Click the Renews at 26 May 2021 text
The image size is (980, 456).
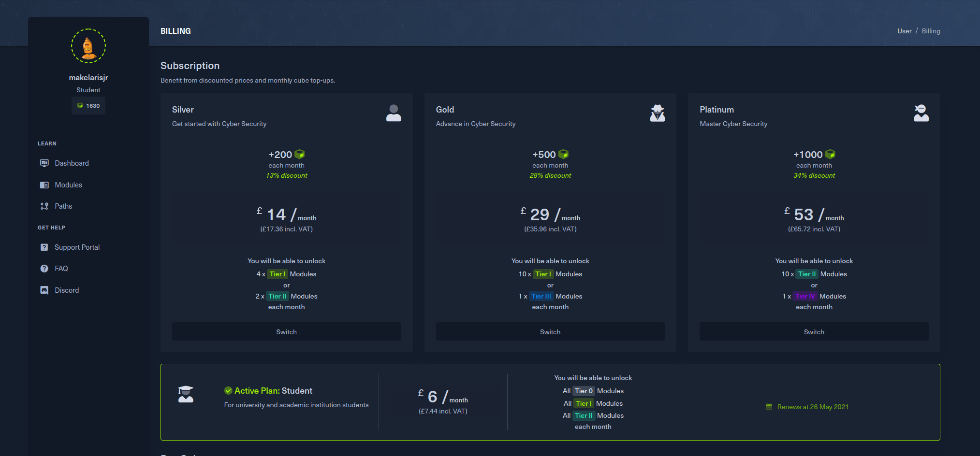tap(812, 407)
